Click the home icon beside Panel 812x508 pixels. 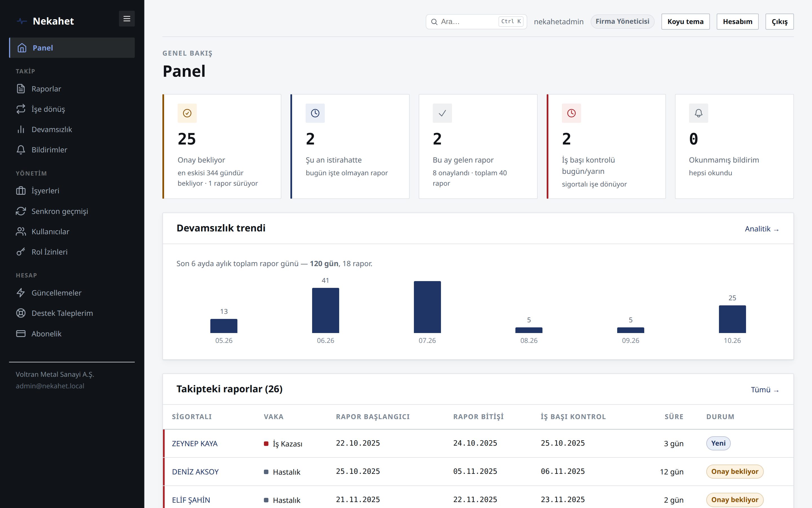pos(22,48)
